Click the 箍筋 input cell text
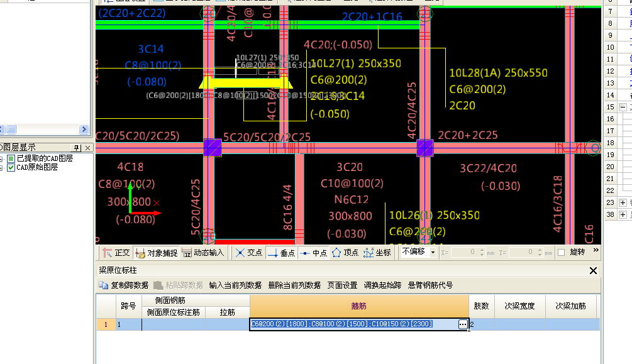Screen dimensions: 632x364 [x=342, y=324]
